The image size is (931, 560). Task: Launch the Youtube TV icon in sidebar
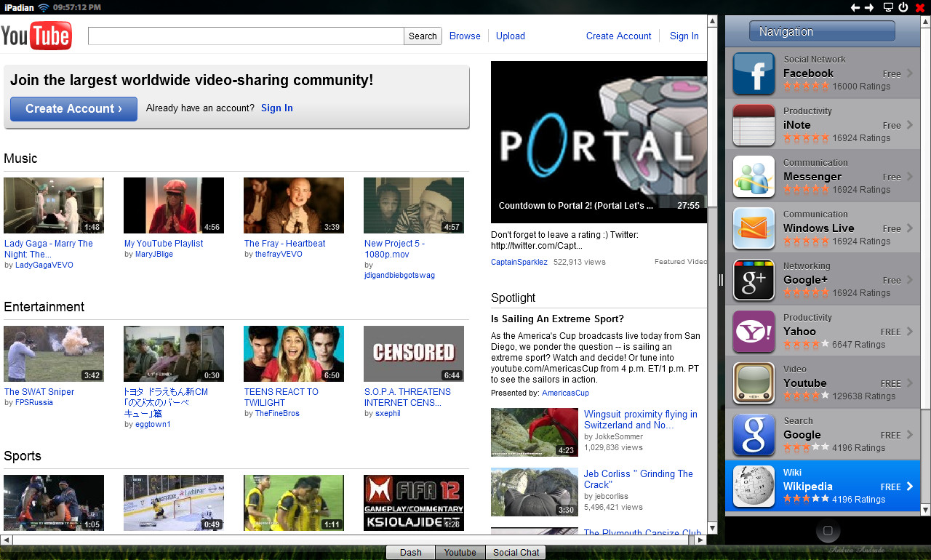tap(754, 383)
